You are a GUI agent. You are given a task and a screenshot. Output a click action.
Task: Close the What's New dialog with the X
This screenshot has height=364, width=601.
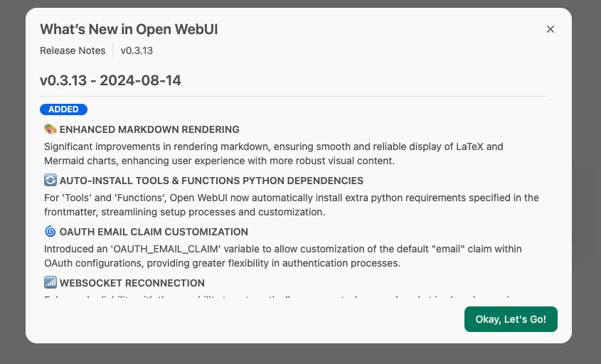point(550,29)
